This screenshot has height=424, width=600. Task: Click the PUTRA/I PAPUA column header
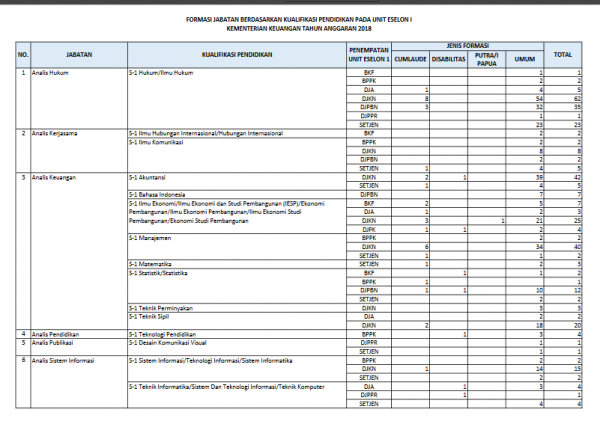(486, 59)
